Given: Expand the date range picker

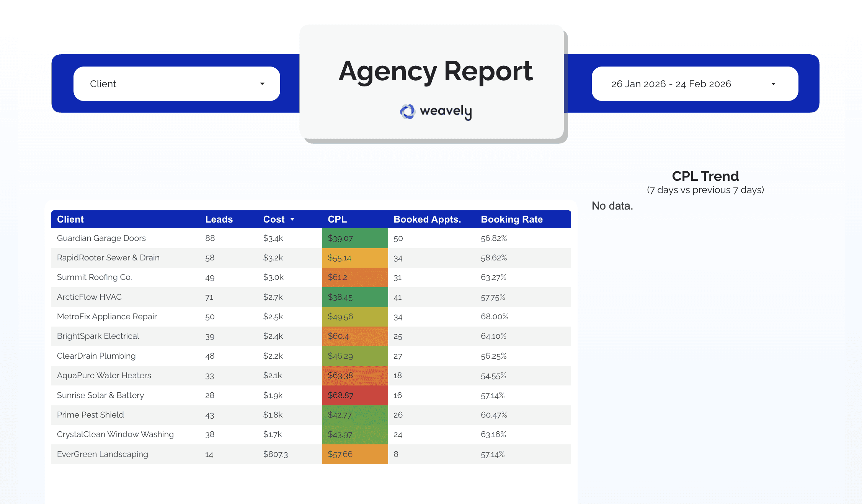Looking at the screenshot, I should pyautogui.click(x=694, y=84).
